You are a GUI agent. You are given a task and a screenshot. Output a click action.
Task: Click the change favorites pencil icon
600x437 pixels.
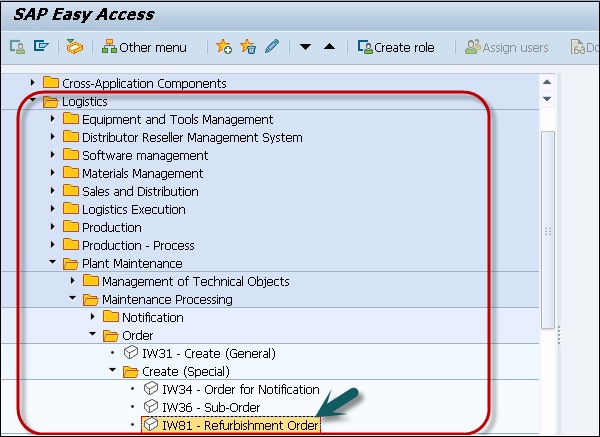pyautogui.click(x=271, y=47)
